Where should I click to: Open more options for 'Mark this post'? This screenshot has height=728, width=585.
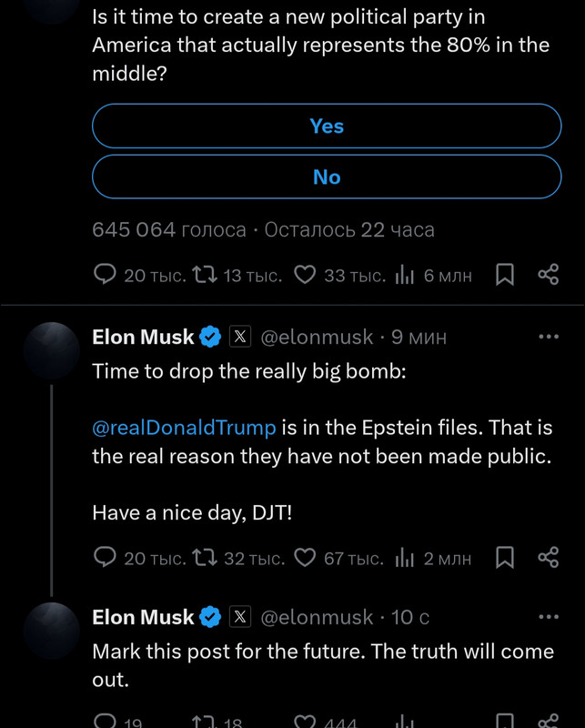[549, 617]
